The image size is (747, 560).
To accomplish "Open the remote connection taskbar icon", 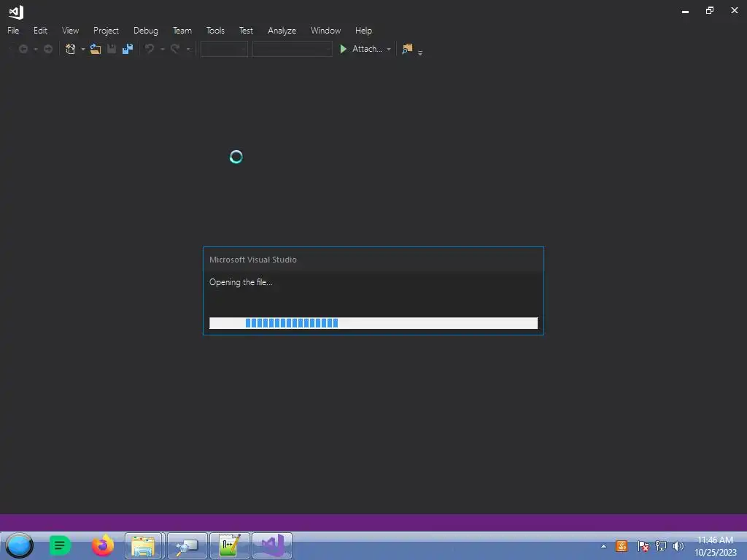I will point(187,545).
